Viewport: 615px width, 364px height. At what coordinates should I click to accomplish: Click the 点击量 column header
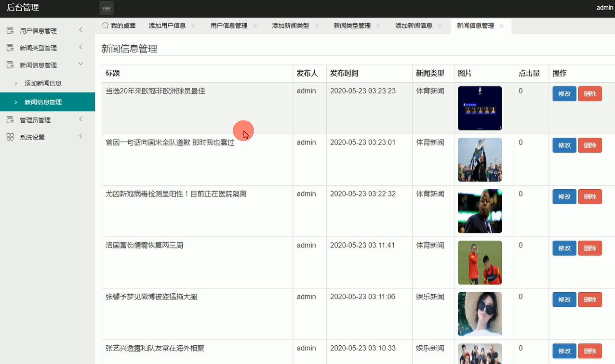tap(529, 73)
